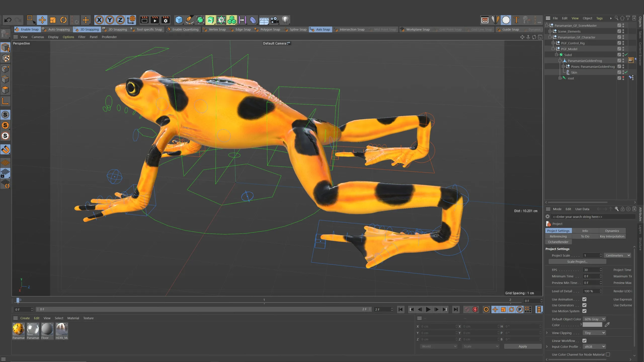The image size is (644, 362).
Task: Click the Enable Axis L-shaped icon
Action: click(x=5, y=101)
